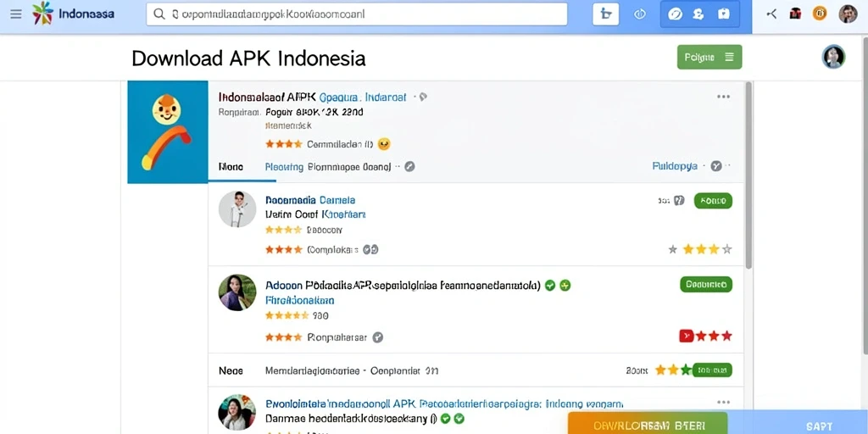This screenshot has height=434, width=868.
Task: Open three-dot menu on Indonsalaaof APK card
Action: tap(723, 97)
